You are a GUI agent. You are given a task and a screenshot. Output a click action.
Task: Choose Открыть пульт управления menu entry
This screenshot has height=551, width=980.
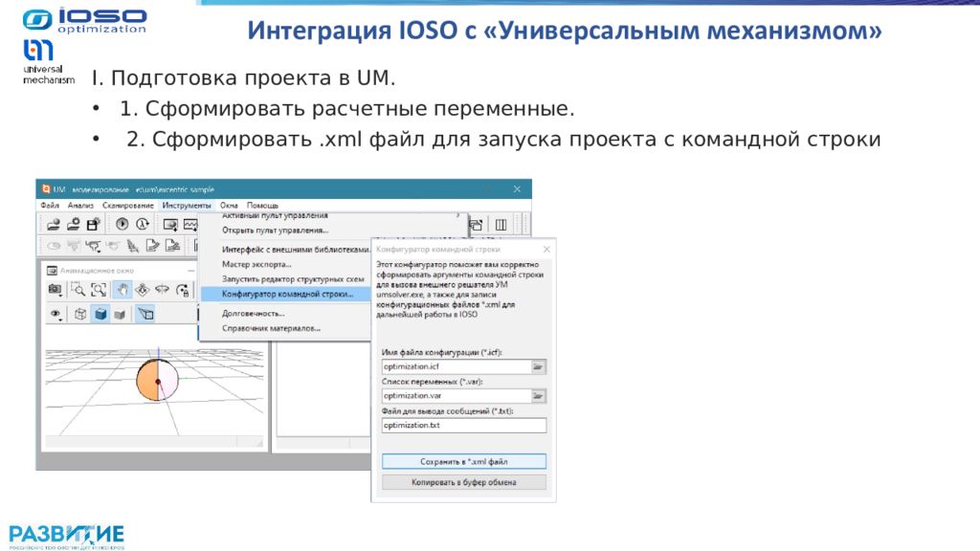click(x=275, y=230)
